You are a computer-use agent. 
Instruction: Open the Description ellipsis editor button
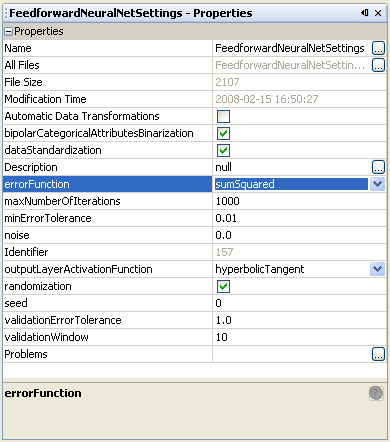tap(378, 167)
